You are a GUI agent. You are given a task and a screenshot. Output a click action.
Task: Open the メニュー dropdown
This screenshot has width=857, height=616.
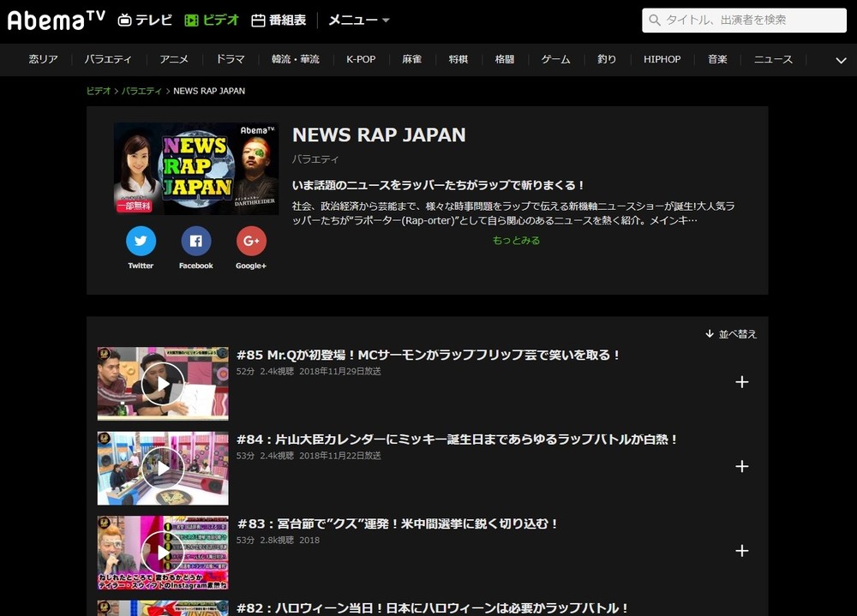[355, 19]
